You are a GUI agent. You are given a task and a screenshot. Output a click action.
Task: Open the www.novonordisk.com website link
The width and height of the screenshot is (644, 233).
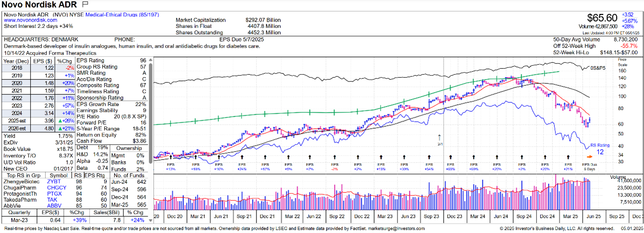point(31,20)
